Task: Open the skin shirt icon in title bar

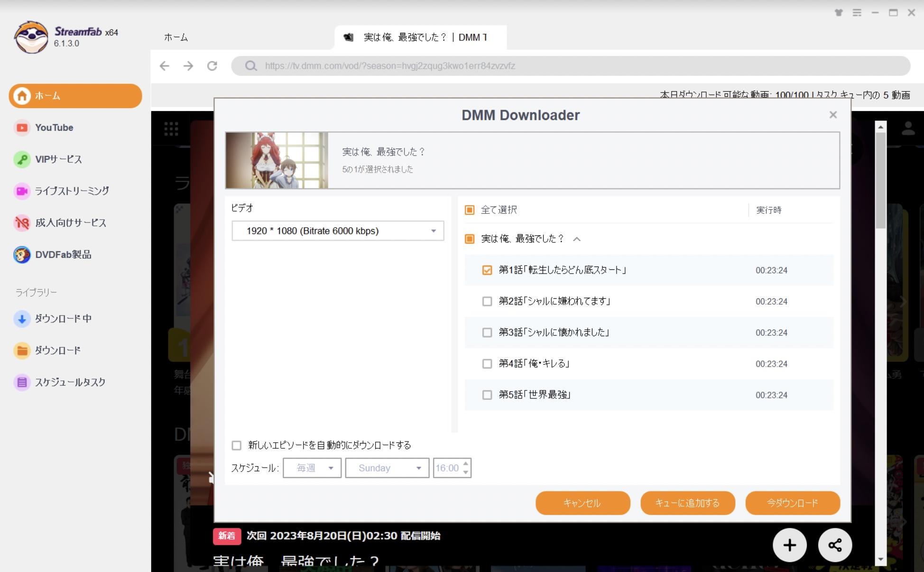Action: tap(839, 13)
